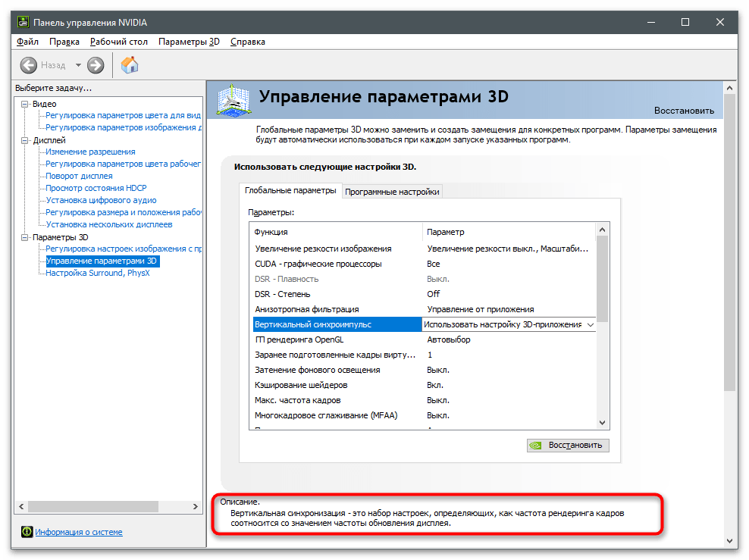Open Изменение разрешения task
Screen dimensions: 749x560
click(x=90, y=152)
